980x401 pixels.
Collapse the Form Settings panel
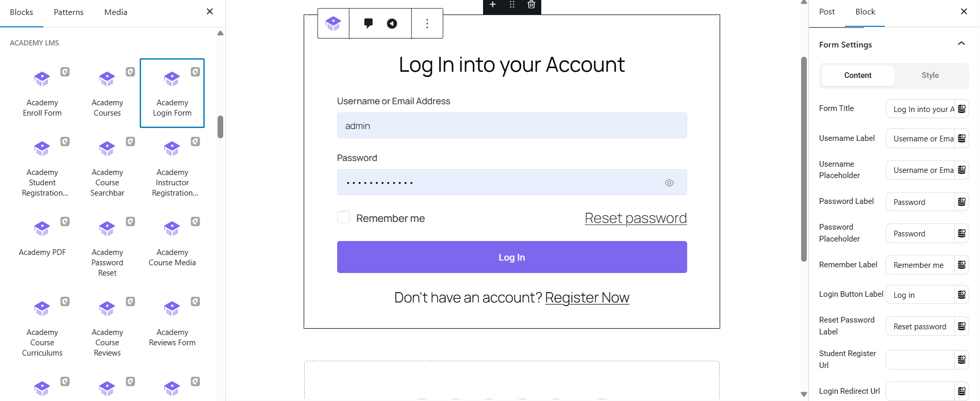click(x=962, y=44)
